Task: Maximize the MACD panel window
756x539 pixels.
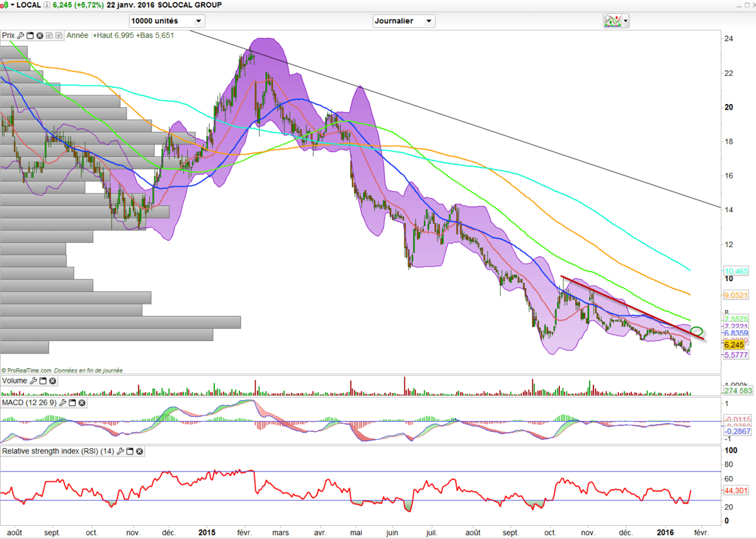Action: click(72, 402)
